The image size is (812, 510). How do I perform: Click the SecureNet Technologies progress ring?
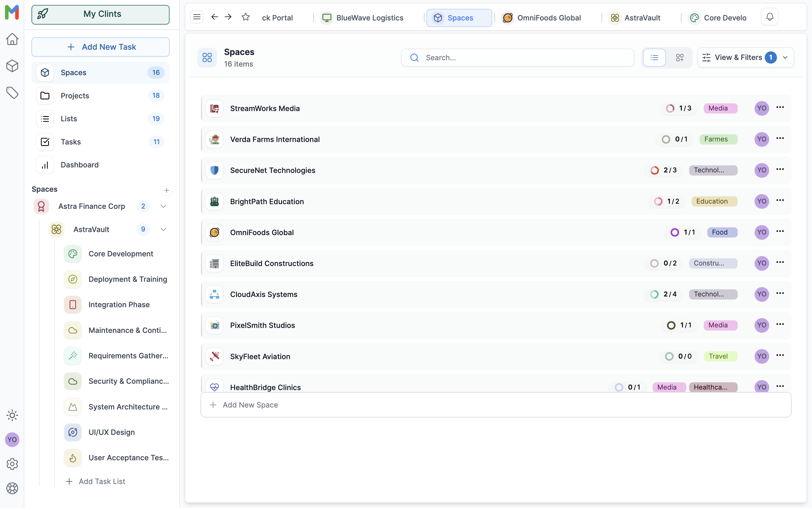pos(654,170)
